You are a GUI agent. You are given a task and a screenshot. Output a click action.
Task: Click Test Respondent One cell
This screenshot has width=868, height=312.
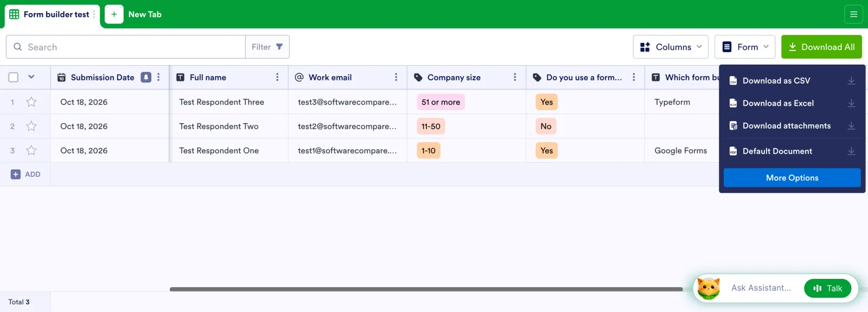[228, 151]
